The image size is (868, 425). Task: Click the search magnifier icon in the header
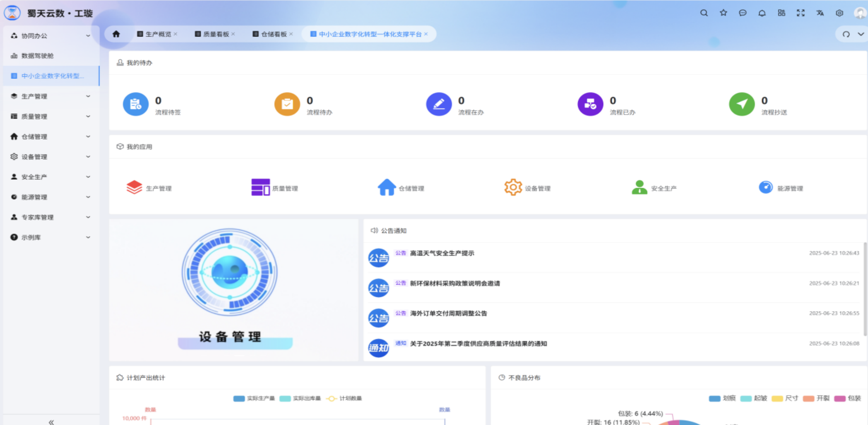(704, 13)
